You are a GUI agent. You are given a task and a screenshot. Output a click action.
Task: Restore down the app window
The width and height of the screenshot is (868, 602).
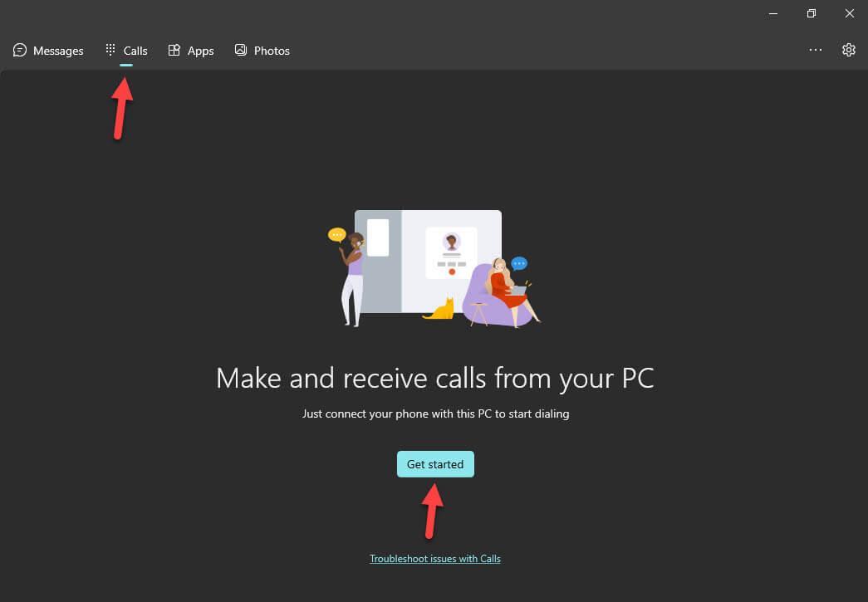[x=812, y=13]
